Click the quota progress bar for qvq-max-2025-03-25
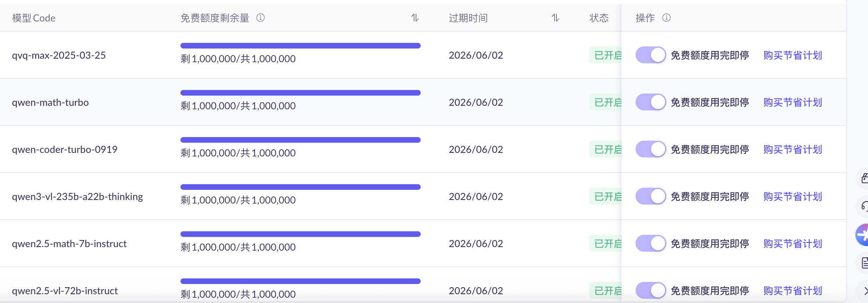The image size is (868, 303). pos(301,46)
